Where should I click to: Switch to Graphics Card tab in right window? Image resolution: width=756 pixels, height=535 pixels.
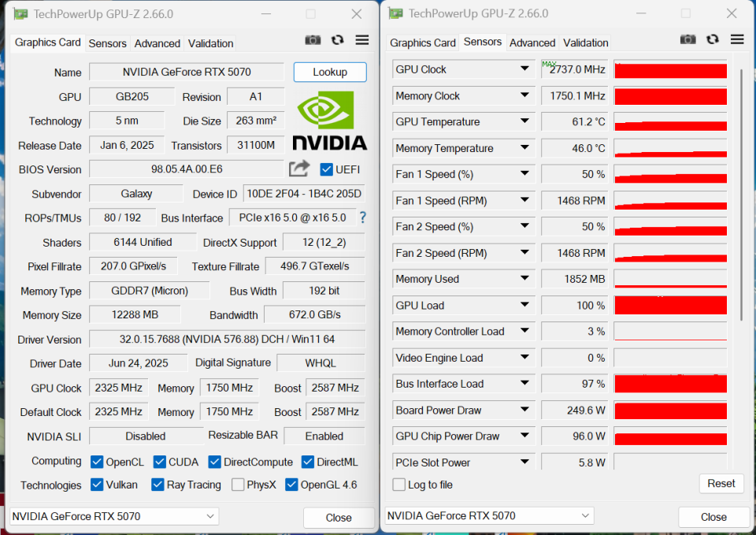click(x=422, y=43)
